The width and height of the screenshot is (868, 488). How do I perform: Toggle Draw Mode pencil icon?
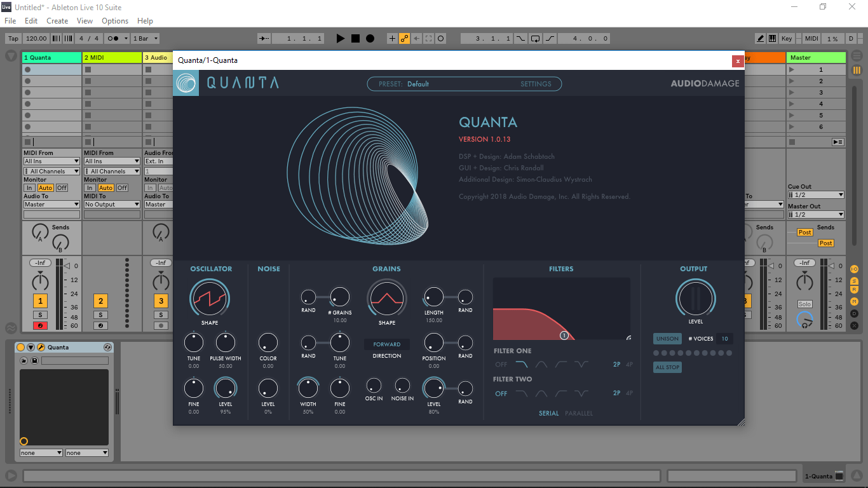(760, 39)
